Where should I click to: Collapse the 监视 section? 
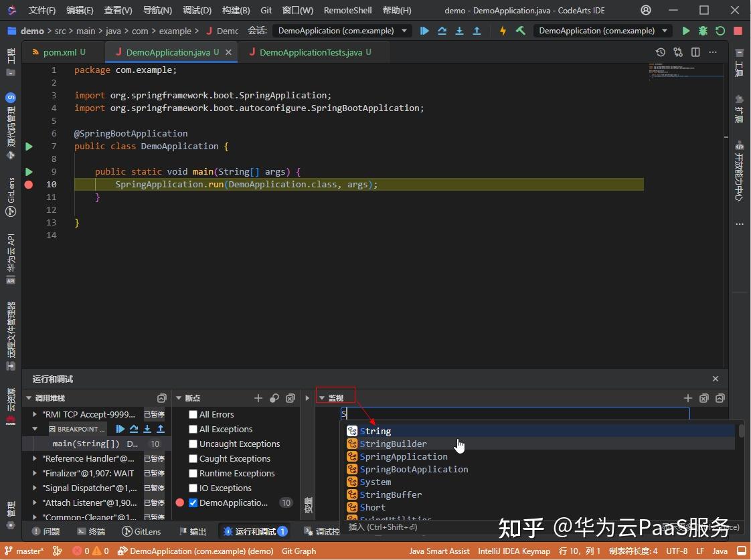[x=322, y=398]
